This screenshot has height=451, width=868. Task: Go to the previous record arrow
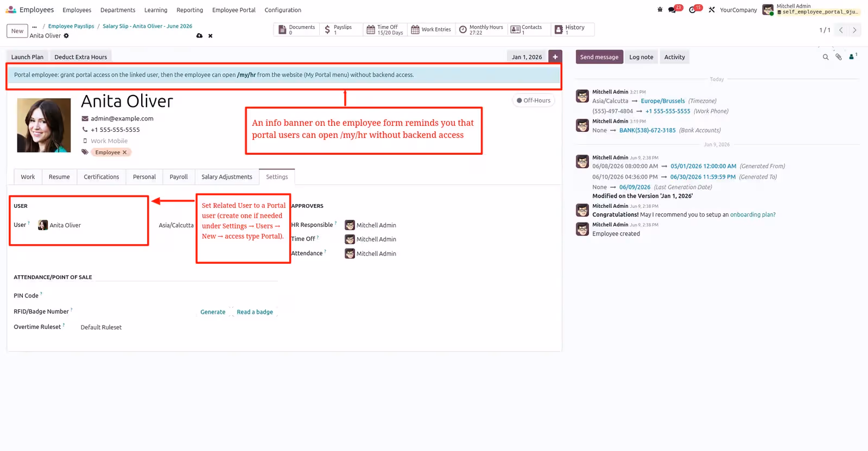coord(841,30)
